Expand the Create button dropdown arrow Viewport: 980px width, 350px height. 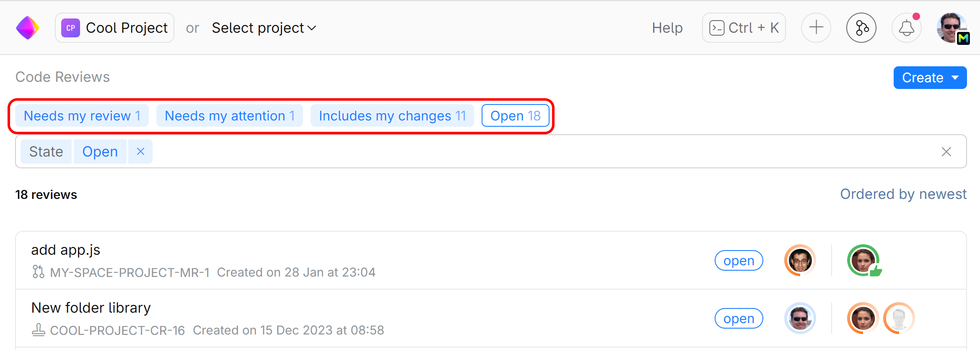[956, 78]
